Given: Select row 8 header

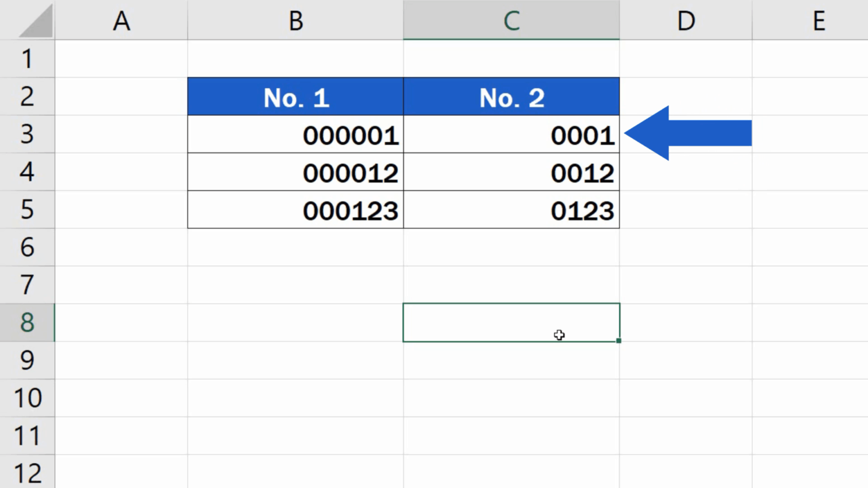Looking at the screenshot, I should (27, 323).
